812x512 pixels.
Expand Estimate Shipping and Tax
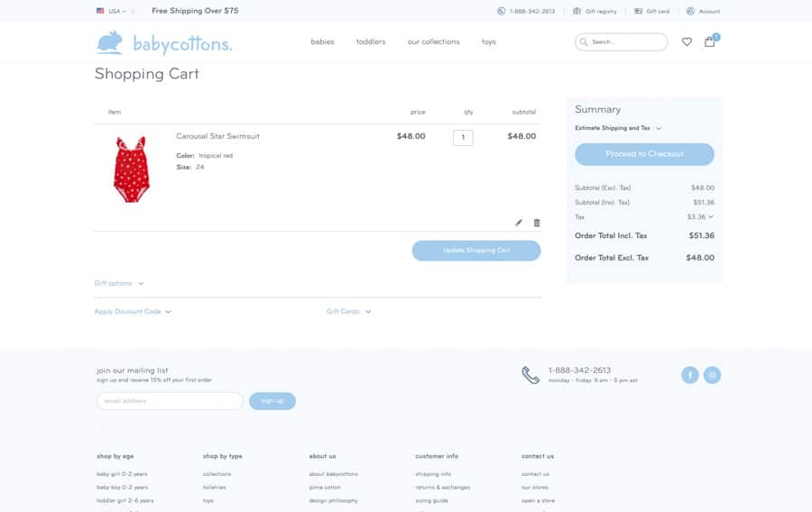click(618, 128)
